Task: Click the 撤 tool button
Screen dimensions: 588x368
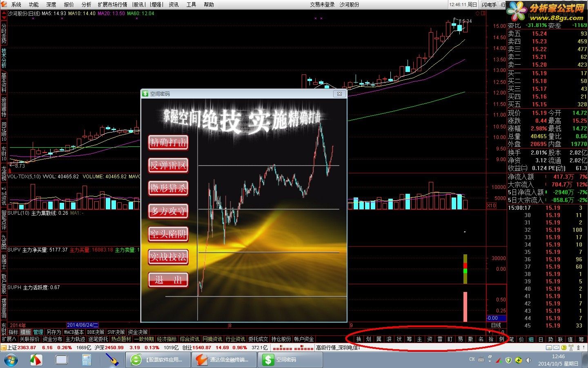Action: click(470, 339)
